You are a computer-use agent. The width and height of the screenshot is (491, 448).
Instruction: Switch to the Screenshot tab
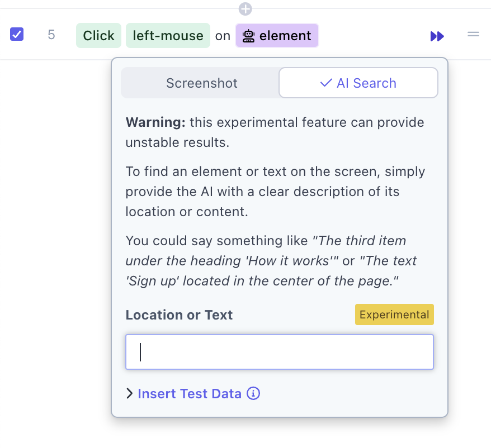[x=201, y=83]
